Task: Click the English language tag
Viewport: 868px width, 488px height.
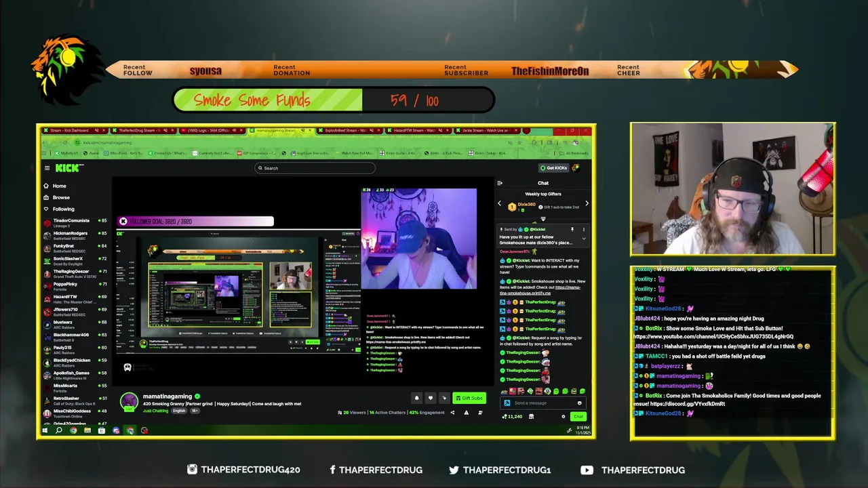Action: tap(179, 411)
